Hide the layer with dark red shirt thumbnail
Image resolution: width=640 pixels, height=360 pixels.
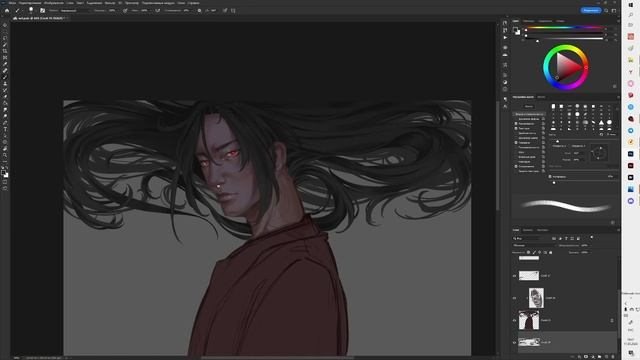(514, 320)
